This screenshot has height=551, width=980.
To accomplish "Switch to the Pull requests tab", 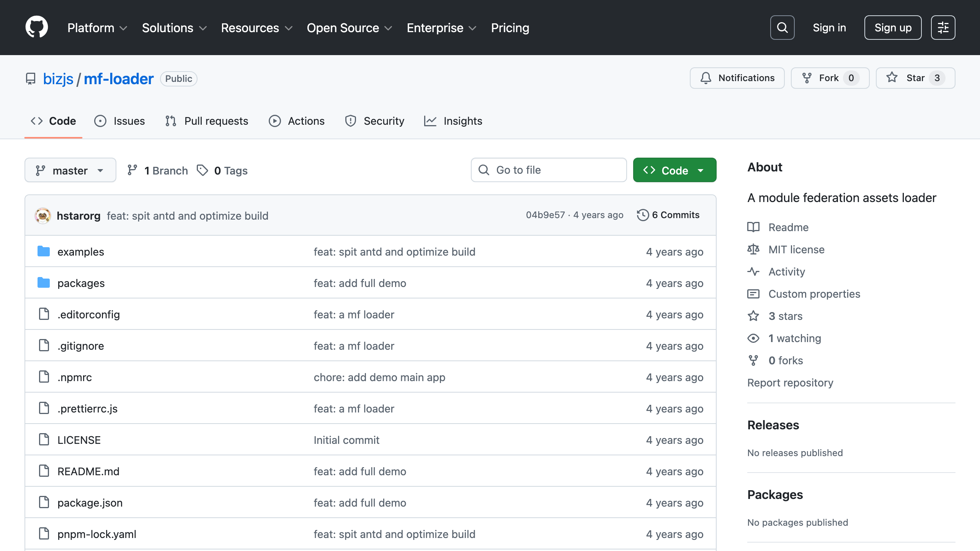I will (207, 121).
